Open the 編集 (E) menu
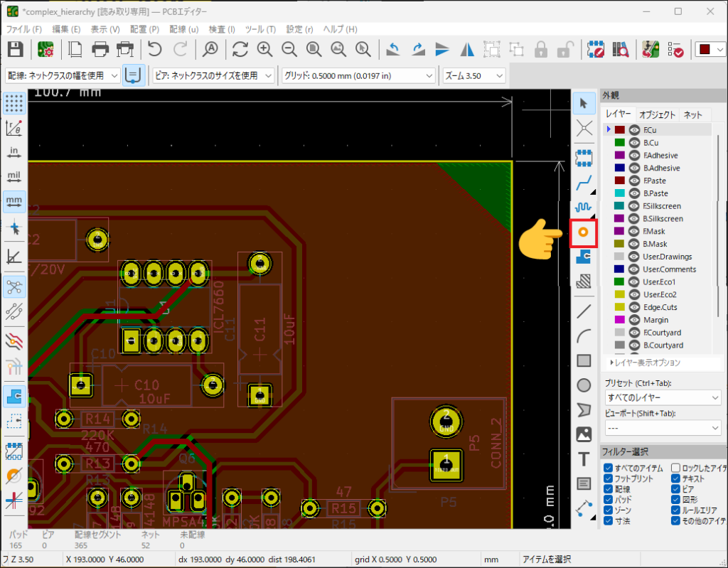This screenshot has width=728, height=568. click(66, 29)
